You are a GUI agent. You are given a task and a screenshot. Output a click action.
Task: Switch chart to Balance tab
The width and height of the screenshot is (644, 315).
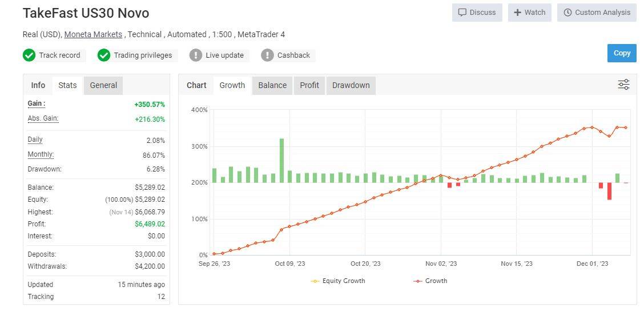[x=272, y=85]
